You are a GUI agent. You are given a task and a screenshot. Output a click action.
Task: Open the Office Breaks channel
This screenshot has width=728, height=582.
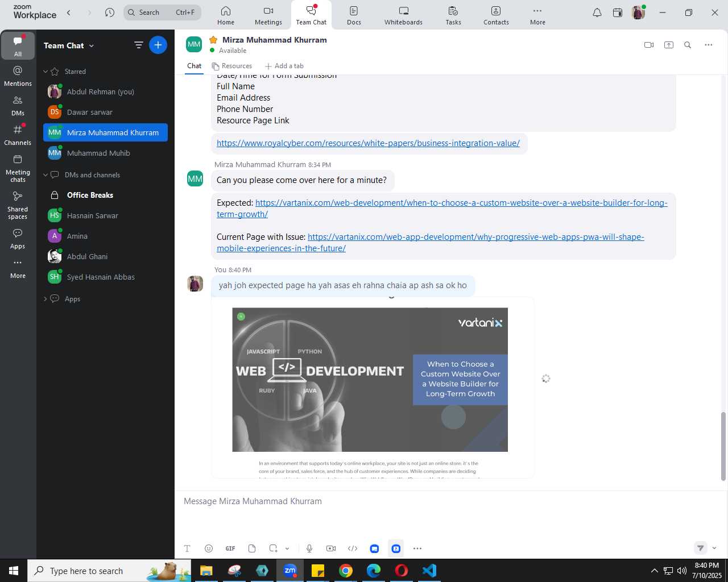tap(105, 195)
